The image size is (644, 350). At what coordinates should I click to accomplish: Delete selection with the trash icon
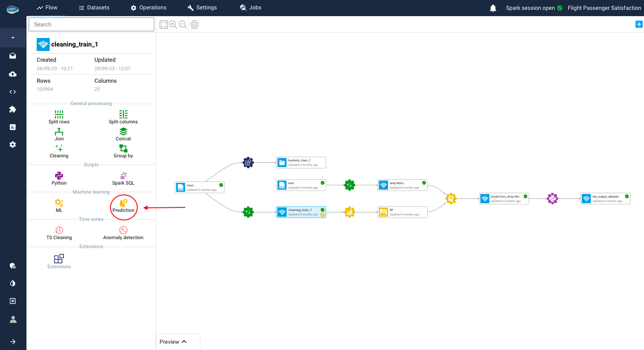[195, 25]
